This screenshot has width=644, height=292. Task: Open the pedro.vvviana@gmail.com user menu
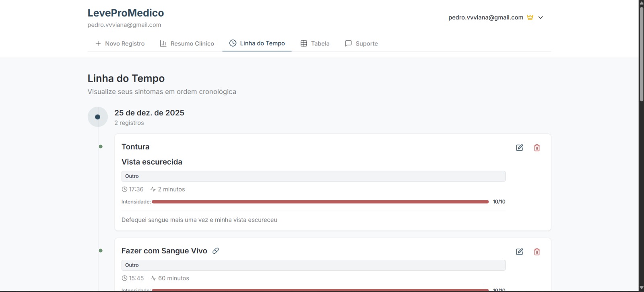[x=485, y=17]
